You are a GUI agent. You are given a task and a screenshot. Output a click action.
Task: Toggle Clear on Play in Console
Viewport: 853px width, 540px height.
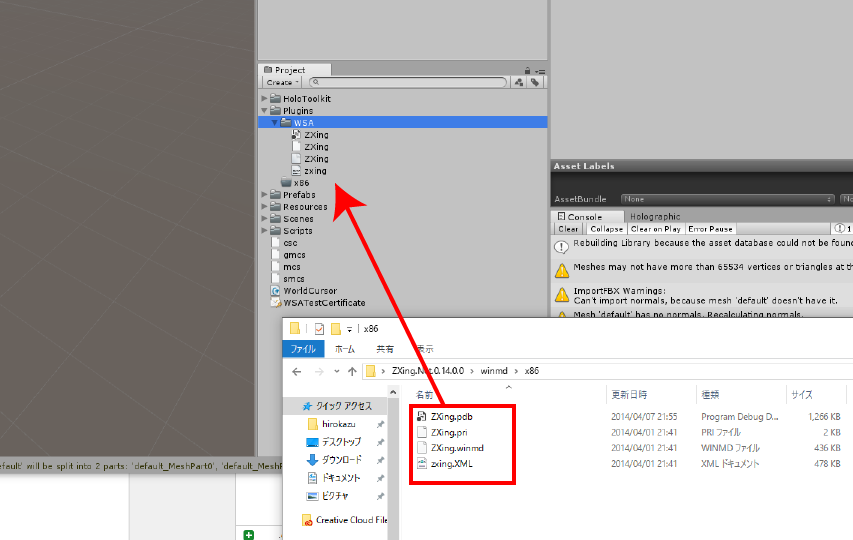(x=656, y=229)
